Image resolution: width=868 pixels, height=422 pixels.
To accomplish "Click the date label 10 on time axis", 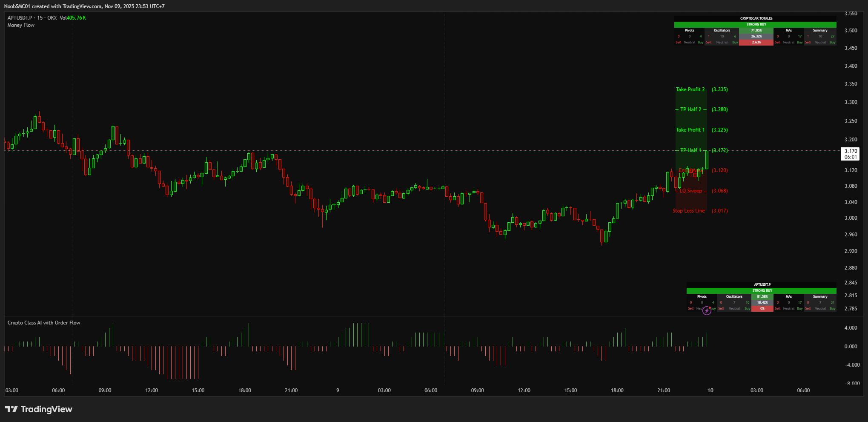I will (710, 390).
